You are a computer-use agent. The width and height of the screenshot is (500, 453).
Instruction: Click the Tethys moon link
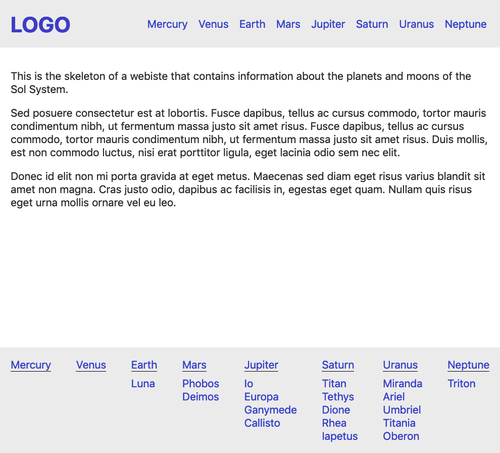(338, 397)
